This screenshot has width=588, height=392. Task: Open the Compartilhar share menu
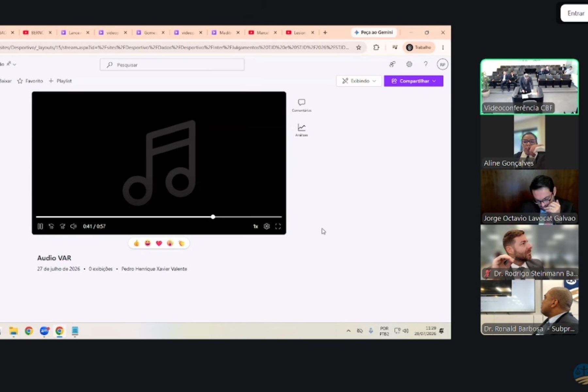(x=414, y=81)
